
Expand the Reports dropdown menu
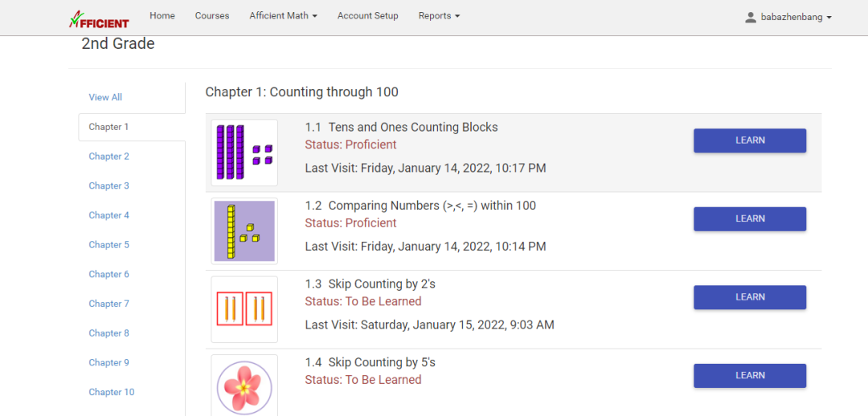point(439,15)
